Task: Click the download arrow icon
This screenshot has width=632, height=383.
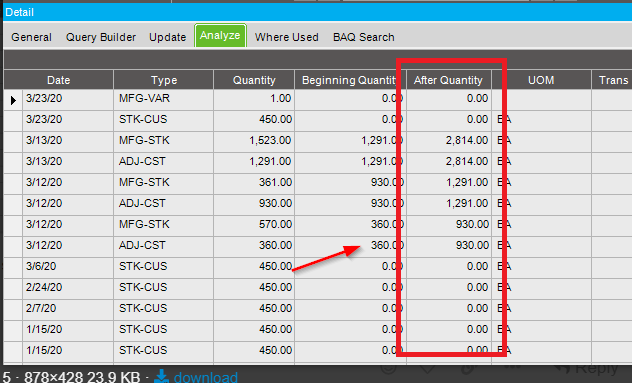Action: tap(162, 376)
